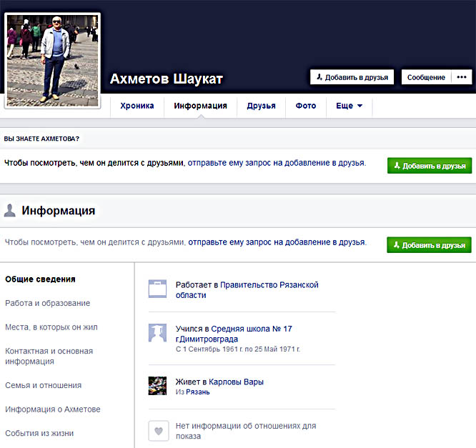Open the Правительство Рязанской области link
Viewport: 476px width, 448px height.
click(247, 290)
